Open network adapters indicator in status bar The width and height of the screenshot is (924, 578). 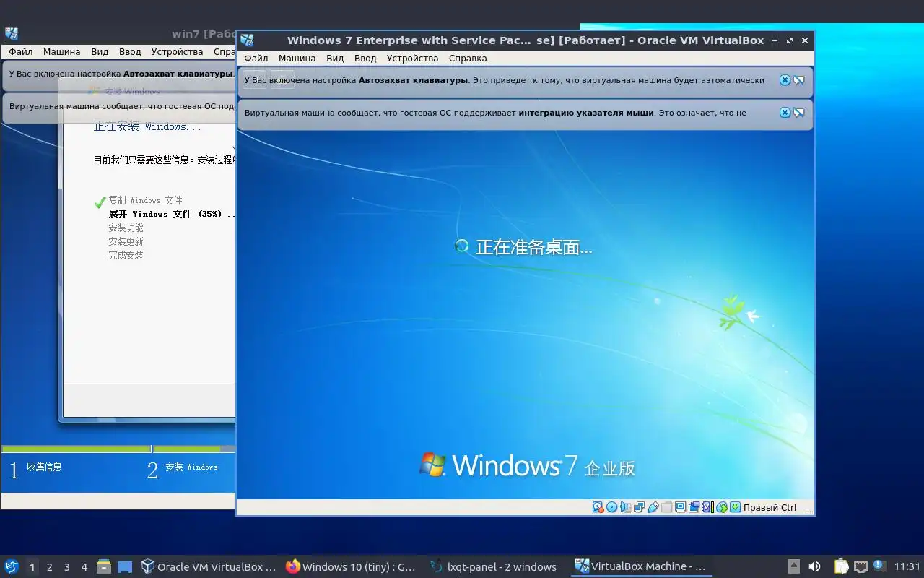639,507
